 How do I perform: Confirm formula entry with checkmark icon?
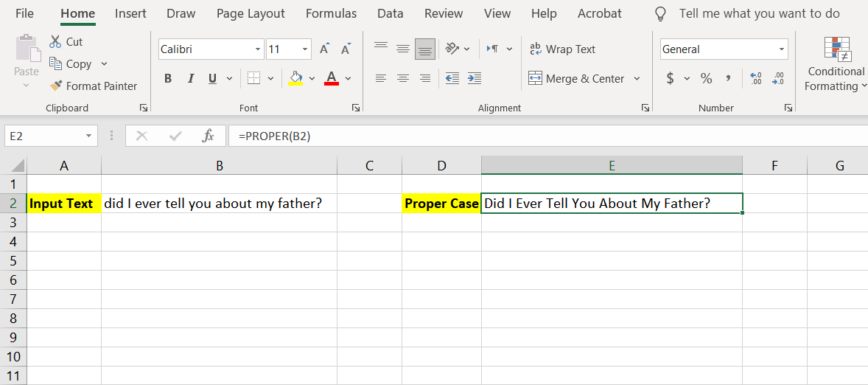[x=175, y=136]
